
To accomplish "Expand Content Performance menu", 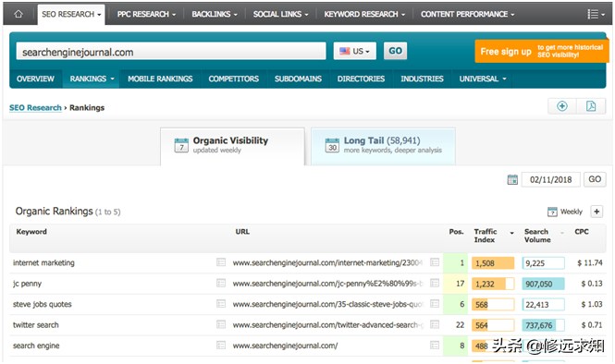I will click(468, 15).
